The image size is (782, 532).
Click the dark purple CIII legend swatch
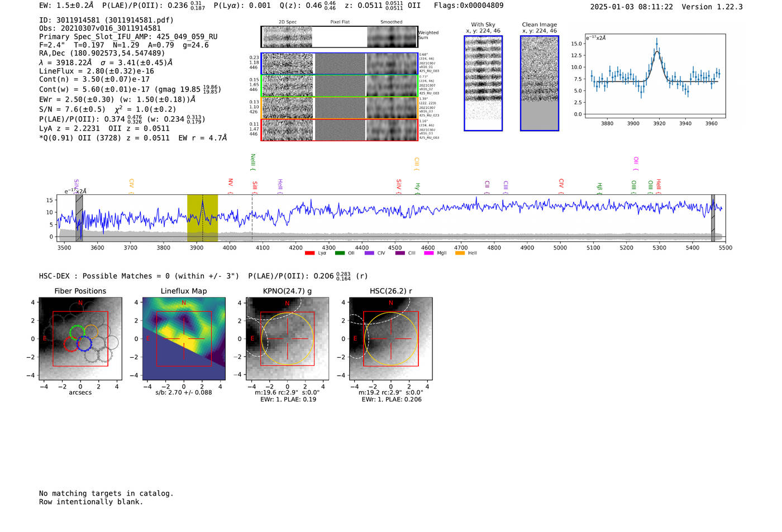point(400,253)
